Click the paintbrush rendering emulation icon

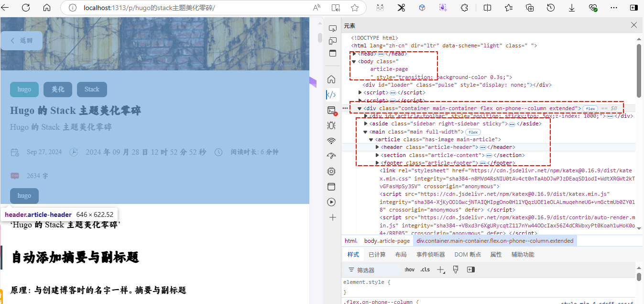(456, 270)
